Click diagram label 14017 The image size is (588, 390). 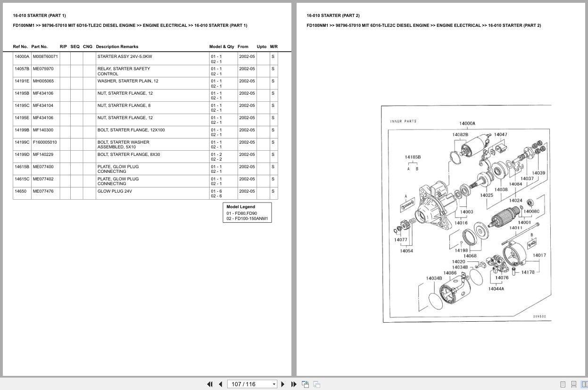[539, 255]
